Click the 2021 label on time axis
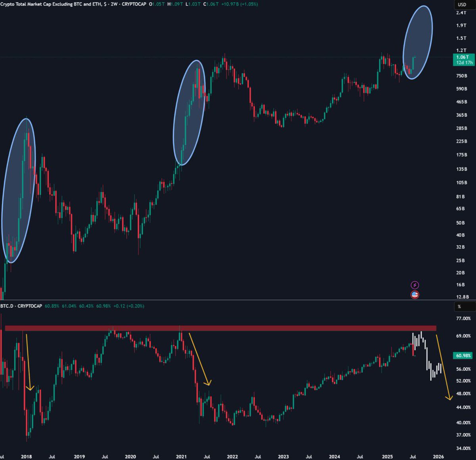This screenshot has width=476, height=460. (181, 456)
